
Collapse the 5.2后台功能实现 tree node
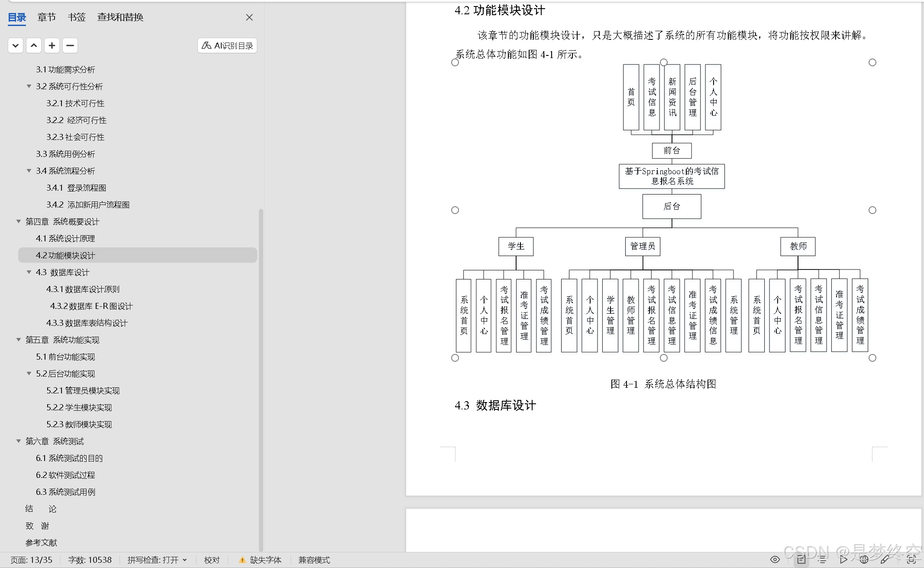(x=29, y=373)
